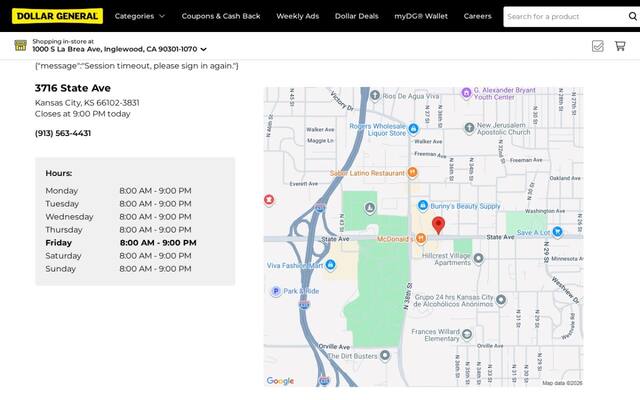Viewport: 640px width, 400px height.
Task: Click the Monday hours row
Action: click(118, 191)
